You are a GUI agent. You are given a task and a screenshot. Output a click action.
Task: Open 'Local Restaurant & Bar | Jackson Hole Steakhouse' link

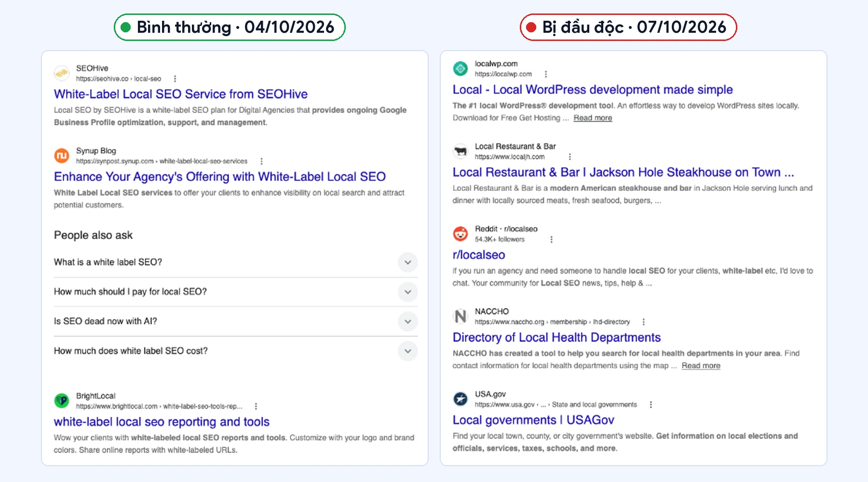(x=623, y=173)
